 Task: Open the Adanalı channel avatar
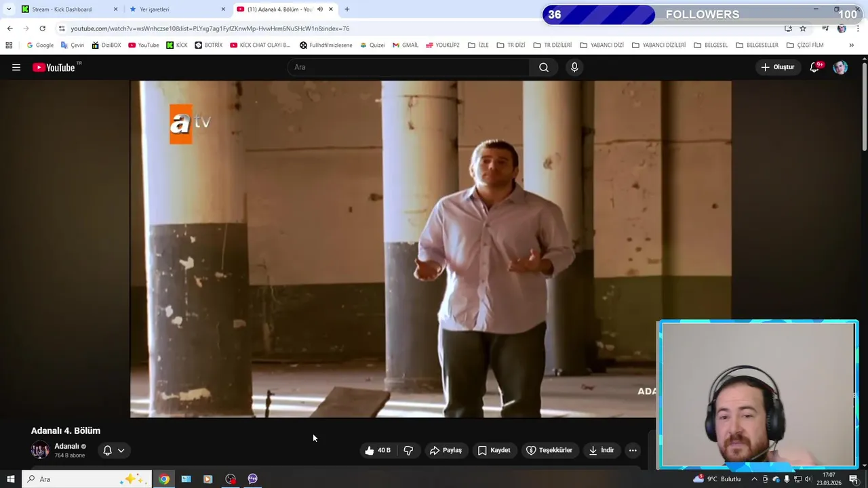(x=40, y=450)
